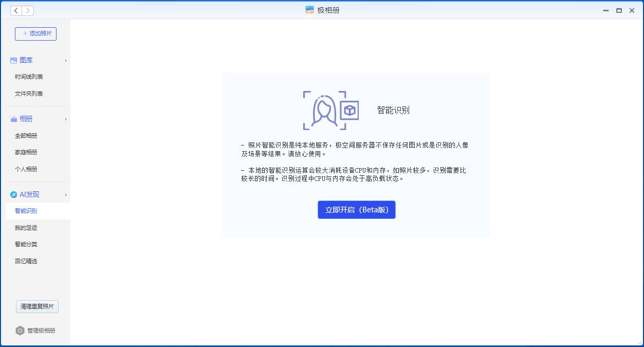Click the 智能识别 illustration graphic
Image resolution: width=644 pixels, height=347 pixels.
332,109
